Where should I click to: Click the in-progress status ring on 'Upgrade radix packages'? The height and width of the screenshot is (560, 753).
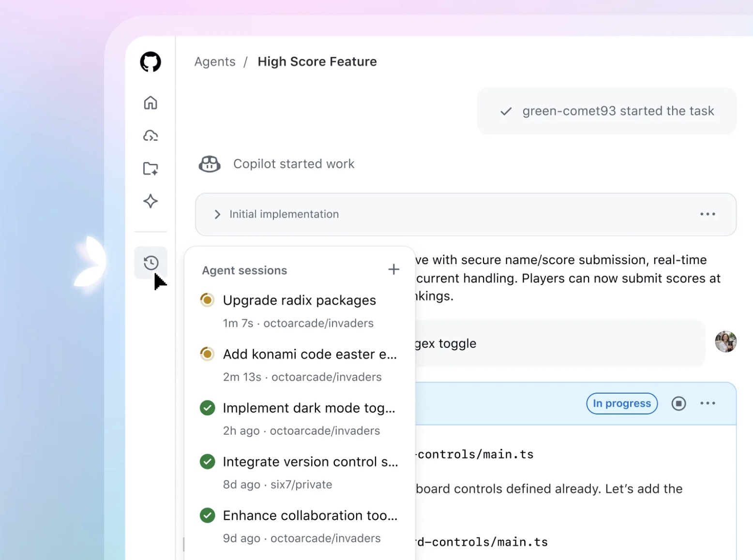(x=207, y=300)
